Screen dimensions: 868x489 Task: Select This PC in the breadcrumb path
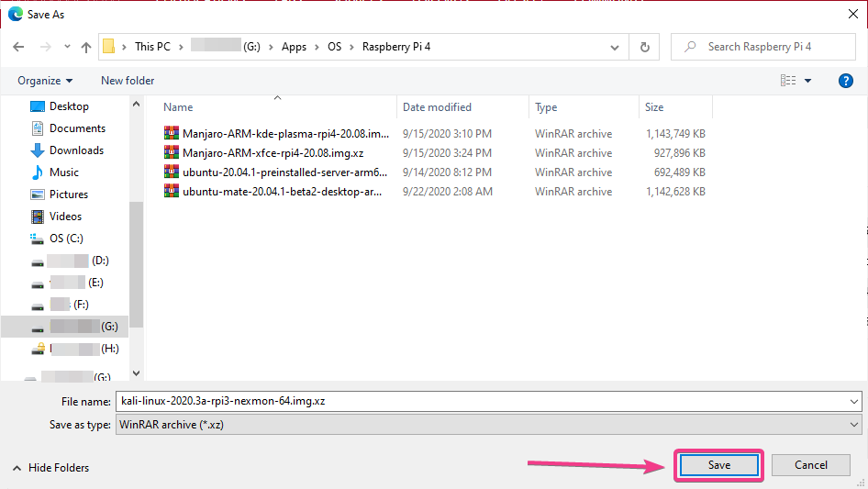(153, 47)
